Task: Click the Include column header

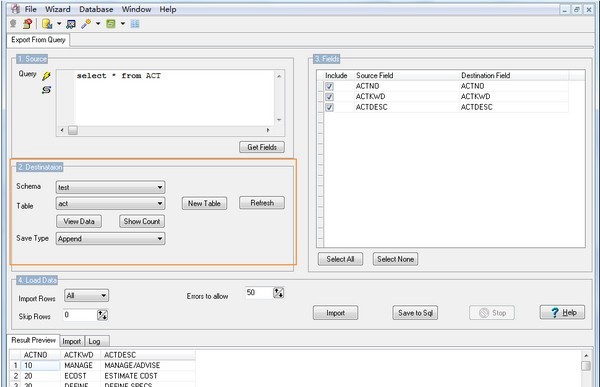Action: tap(336, 75)
